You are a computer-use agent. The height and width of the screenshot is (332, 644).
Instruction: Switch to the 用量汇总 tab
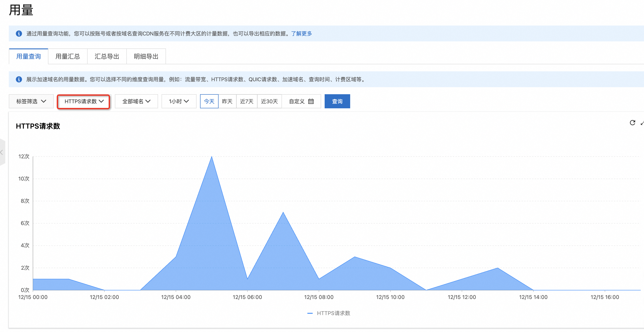click(68, 57)
